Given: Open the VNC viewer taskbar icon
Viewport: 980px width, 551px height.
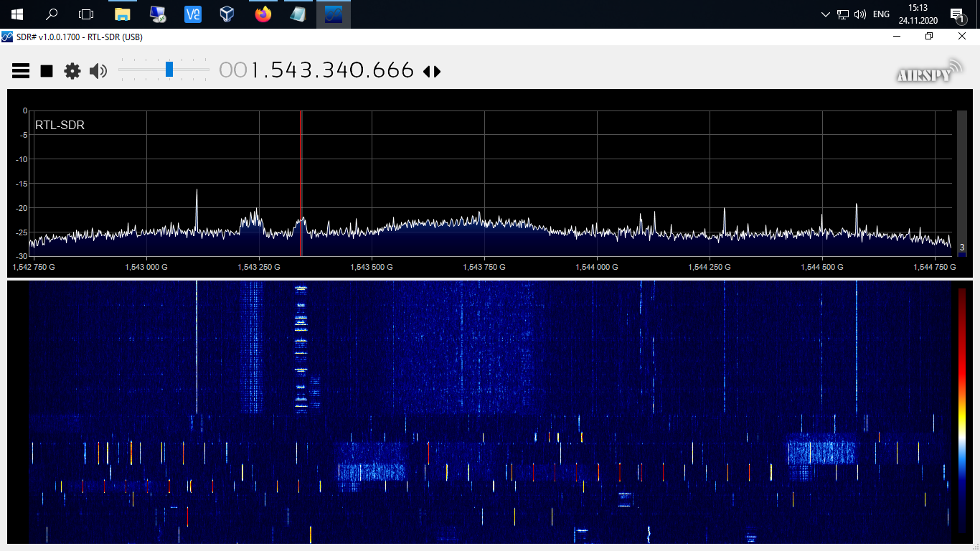Looking at the screenshot, I should [192, 14].
